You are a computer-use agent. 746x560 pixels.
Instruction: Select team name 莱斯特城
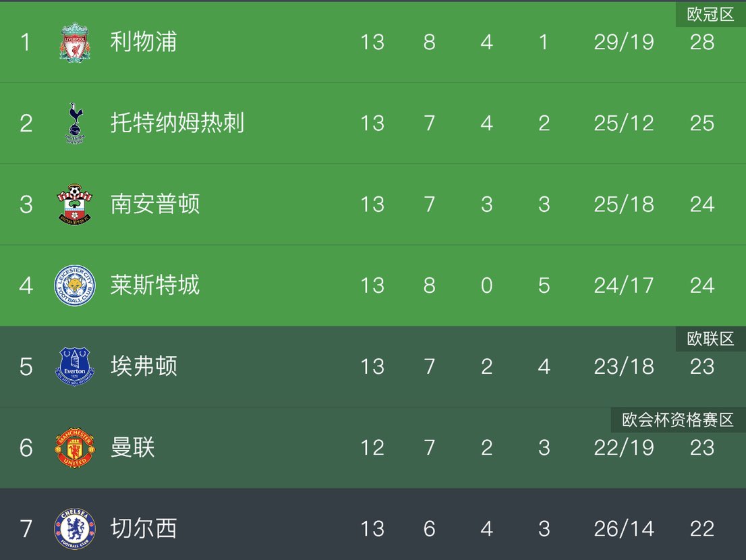pos(155,285)
